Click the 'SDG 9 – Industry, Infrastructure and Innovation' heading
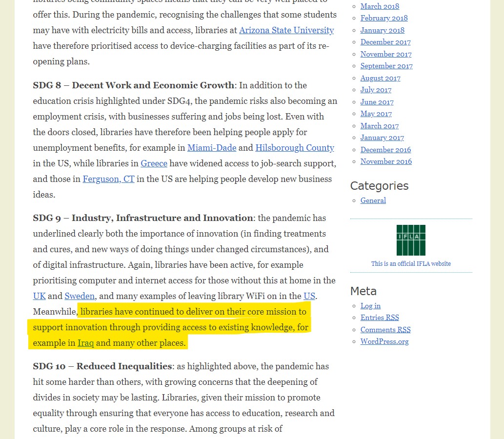Screen dimensions: 504x439 (143, 218)
